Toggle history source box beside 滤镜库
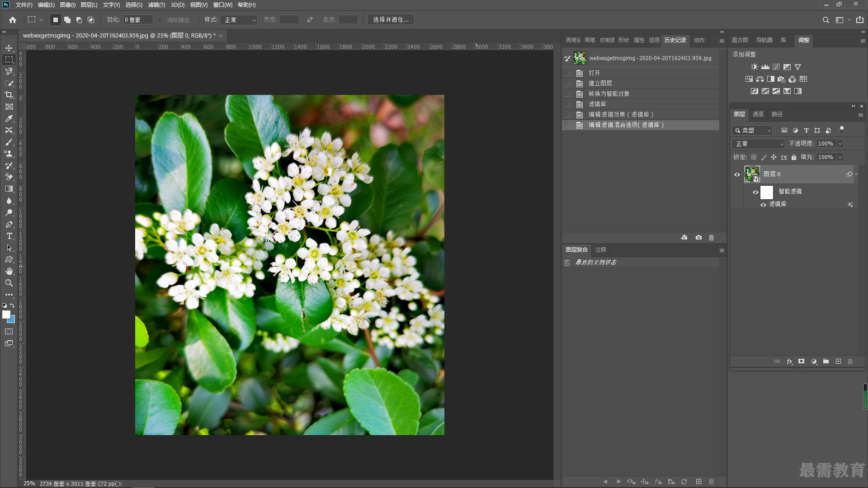Image resolution: width=868 pixels, height=488 pixels. tap(567, 104)
